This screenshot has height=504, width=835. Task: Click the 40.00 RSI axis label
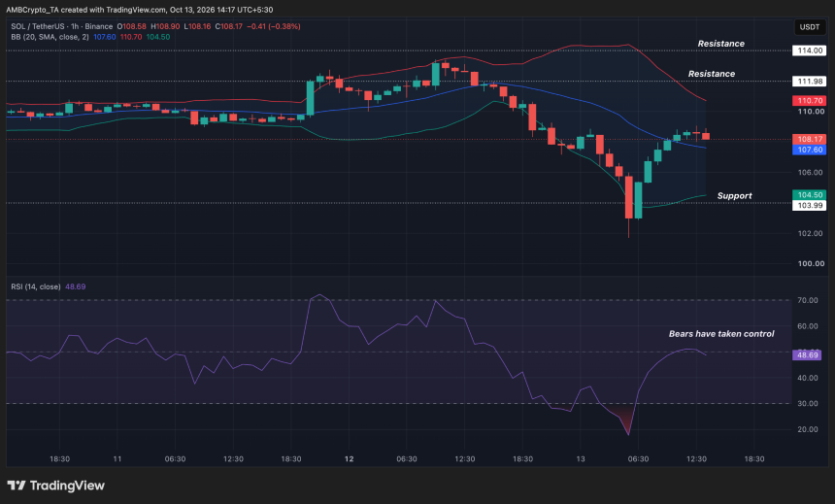pyautogui.click(x=807, y=378)
